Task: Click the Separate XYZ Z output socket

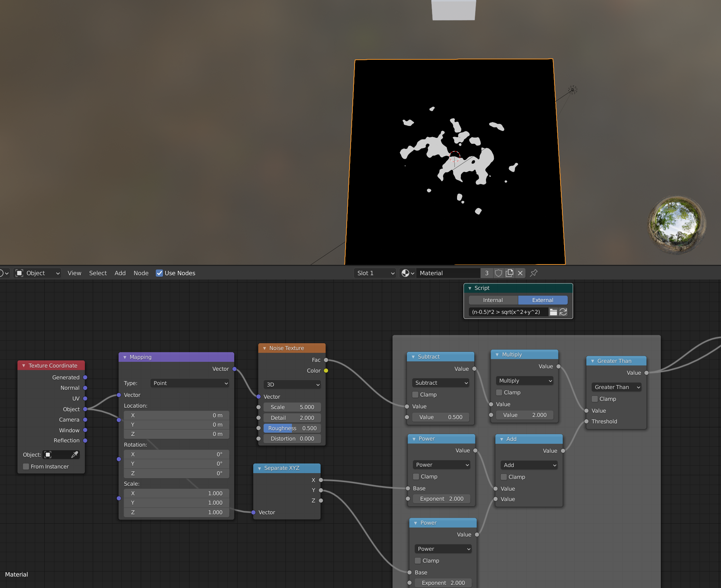Action: click(x=321, y=500)
